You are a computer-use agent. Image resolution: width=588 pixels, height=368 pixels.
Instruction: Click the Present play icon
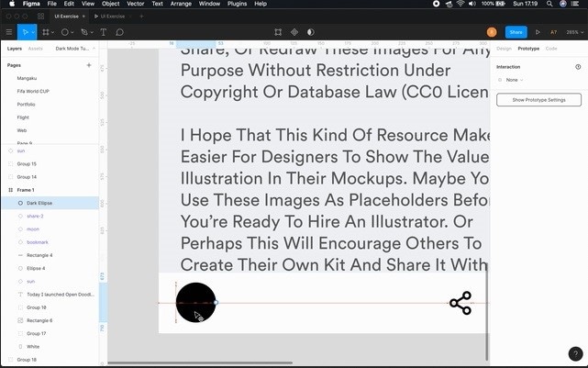(538, 32)
